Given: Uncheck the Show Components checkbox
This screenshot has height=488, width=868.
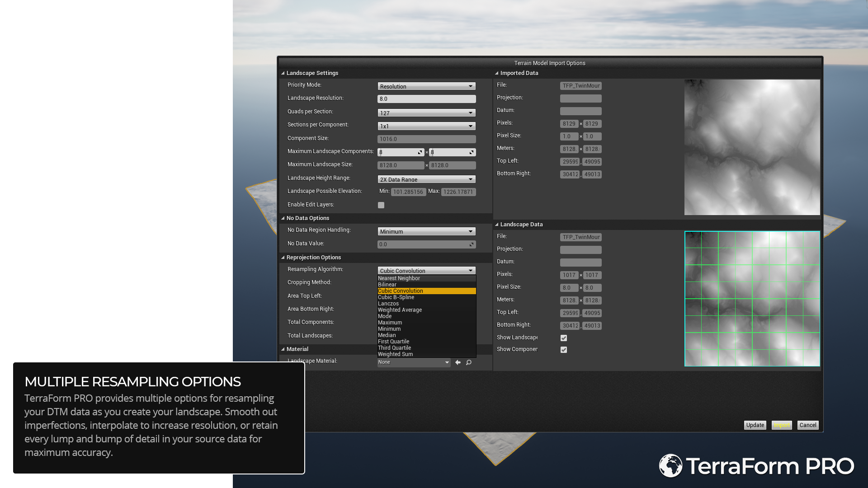Looking at the screenshot, I should coord(564,350).
